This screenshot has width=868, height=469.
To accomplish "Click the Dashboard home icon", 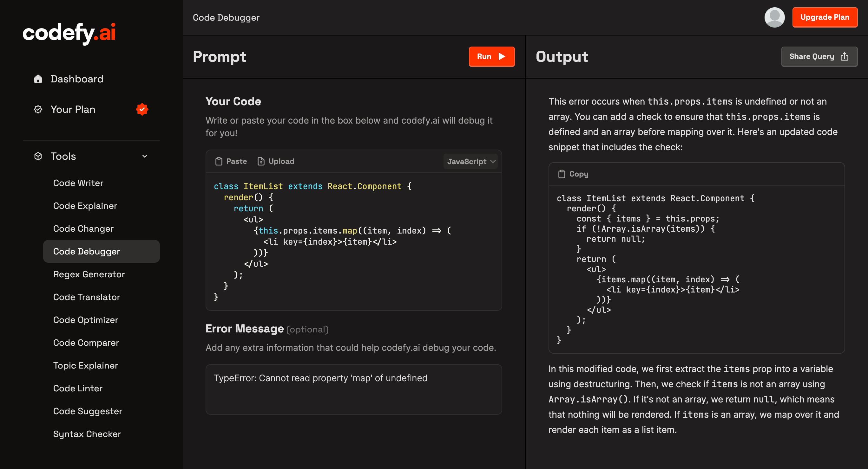I will tap(38, 79).
